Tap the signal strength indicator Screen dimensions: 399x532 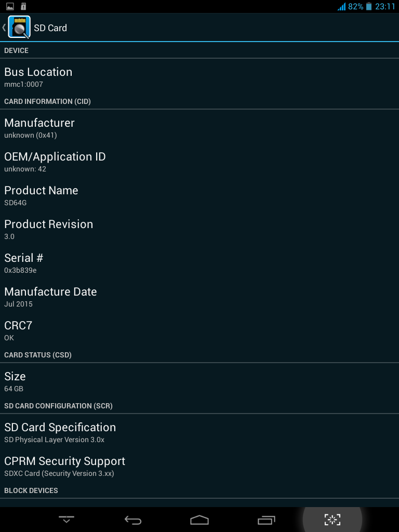coord(341,7)
